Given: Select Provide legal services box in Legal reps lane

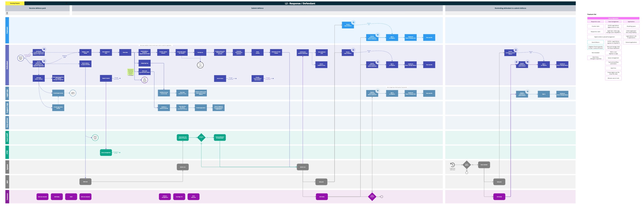Looking at the screenshot, I should click(58, 93).
